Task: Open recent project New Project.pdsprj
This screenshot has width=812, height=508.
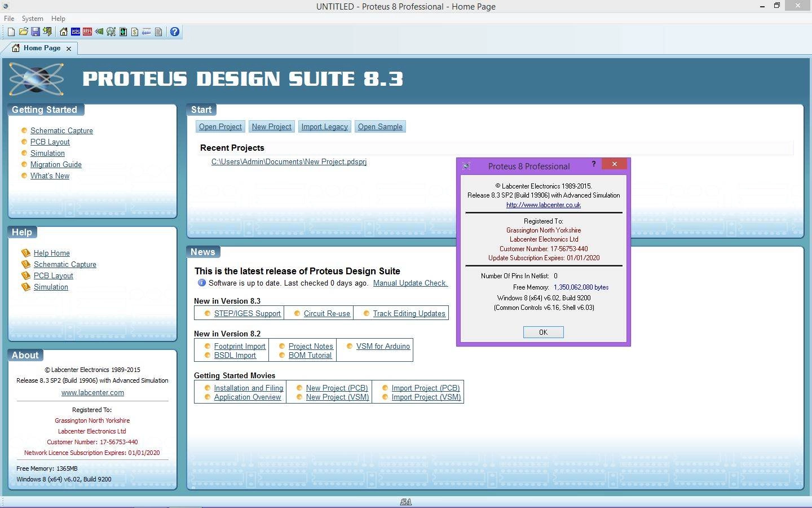Action: point(289,161)
